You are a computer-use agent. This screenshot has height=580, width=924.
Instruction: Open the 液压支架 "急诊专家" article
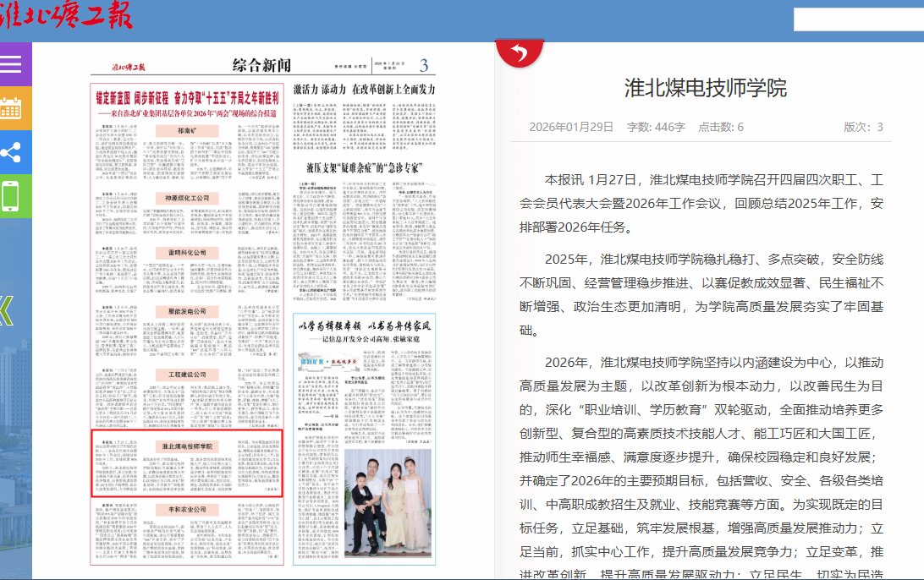[365, 167]
